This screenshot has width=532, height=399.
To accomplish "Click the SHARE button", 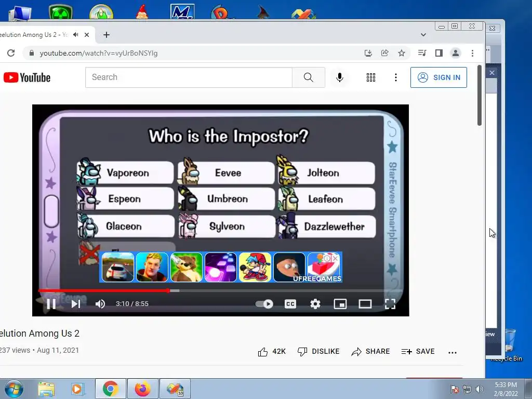I will (x=370, y=352).
